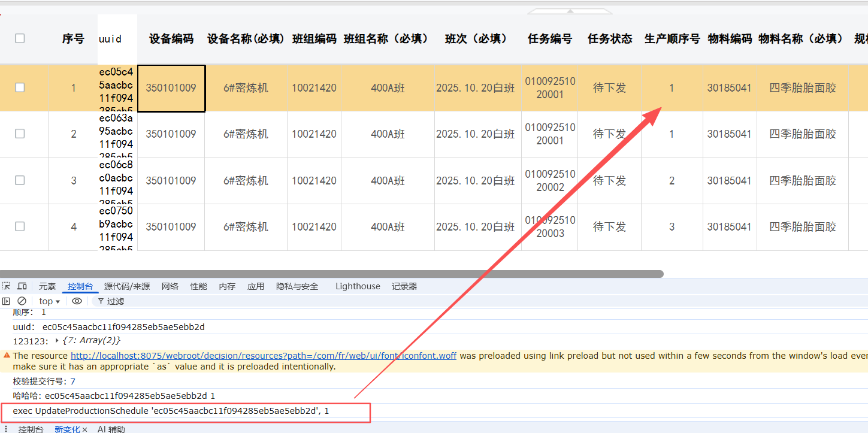Screen dimensions: 868x433
Task: Select the production sequence 2 cell in row 3
Action: (672, 180)
